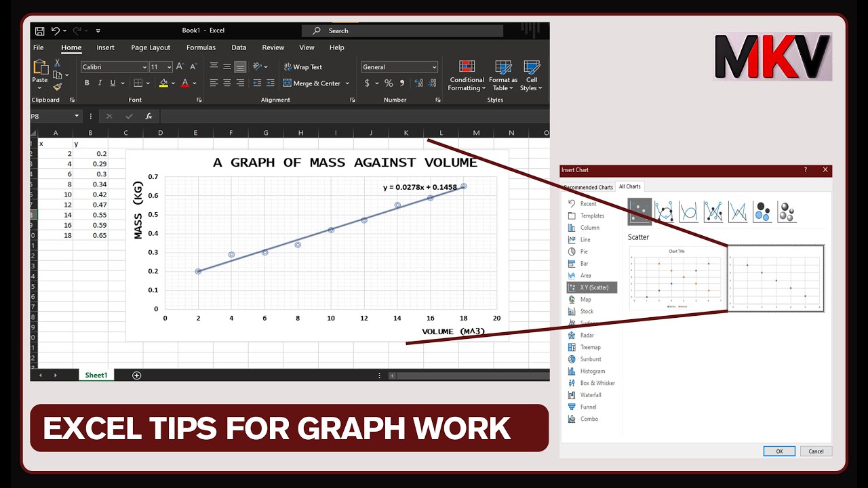This screenshot has width=868, height=488.
Task: Open the font size 11 dropdown
Action: click(x=170, y=67)
